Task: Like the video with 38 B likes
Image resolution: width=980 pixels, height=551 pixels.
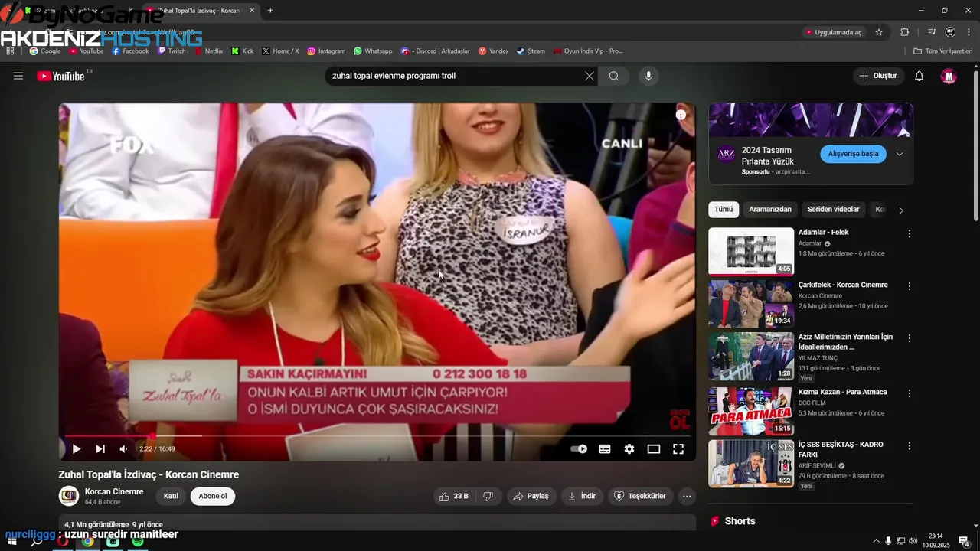Action: pos(454,496)
